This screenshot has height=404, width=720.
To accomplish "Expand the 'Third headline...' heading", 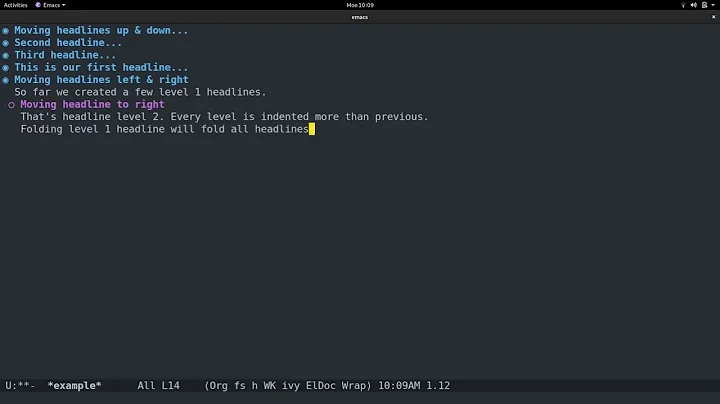I will [65, 55].
